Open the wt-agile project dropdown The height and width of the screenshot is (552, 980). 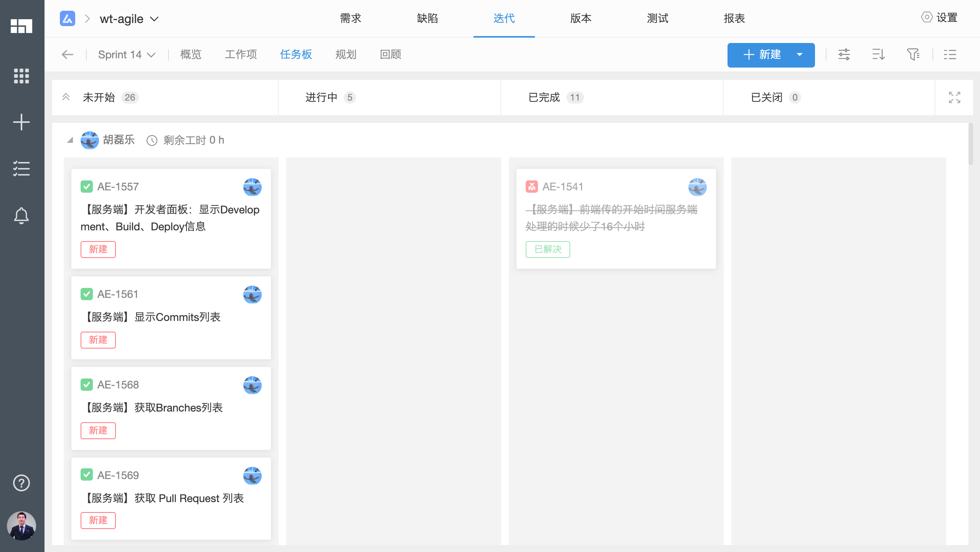pyautogui.click(x=129, y=18)
